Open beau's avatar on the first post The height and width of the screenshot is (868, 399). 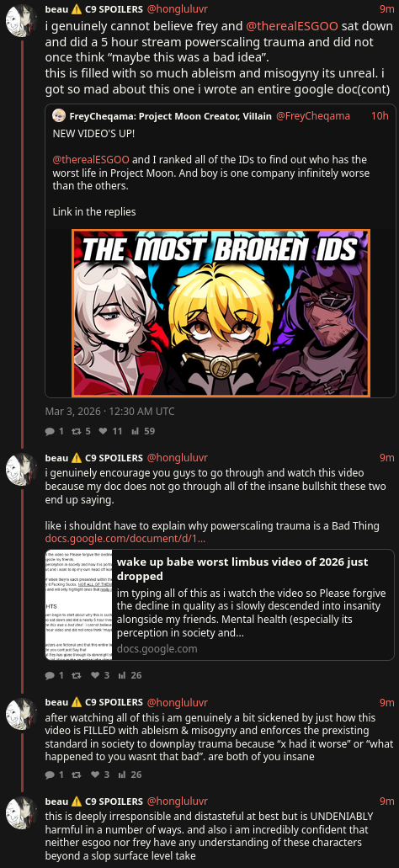pos(21,21)
